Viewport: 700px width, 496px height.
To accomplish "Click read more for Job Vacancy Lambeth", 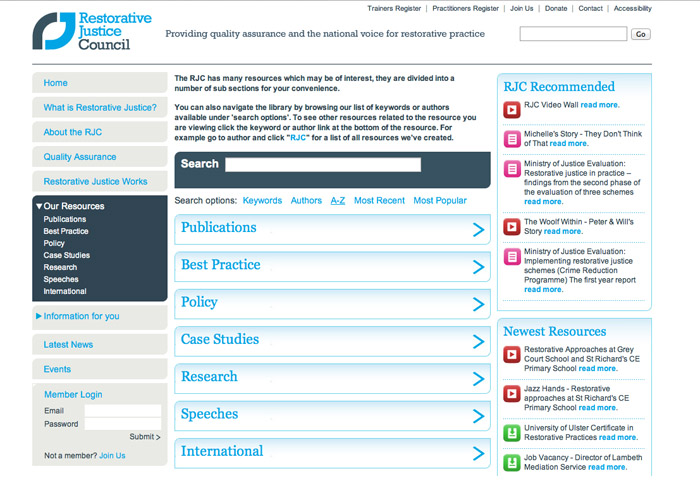I will 607,467.
